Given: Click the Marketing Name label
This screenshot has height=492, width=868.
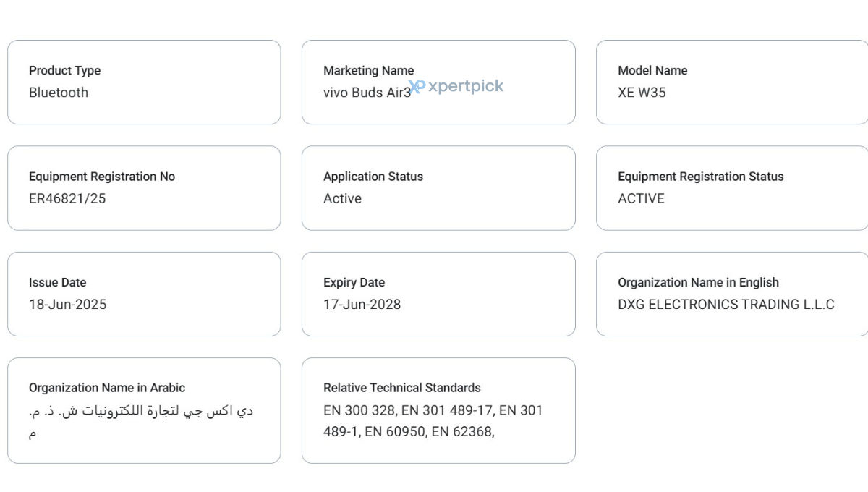Looking at the screenshot, I should coord(368,70).
